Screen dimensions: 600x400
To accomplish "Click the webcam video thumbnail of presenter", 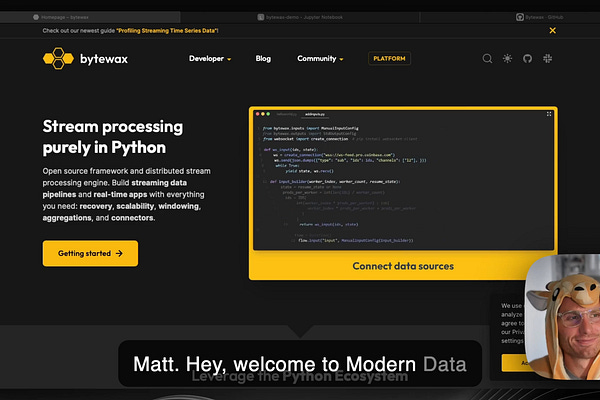I will [562, 317].
